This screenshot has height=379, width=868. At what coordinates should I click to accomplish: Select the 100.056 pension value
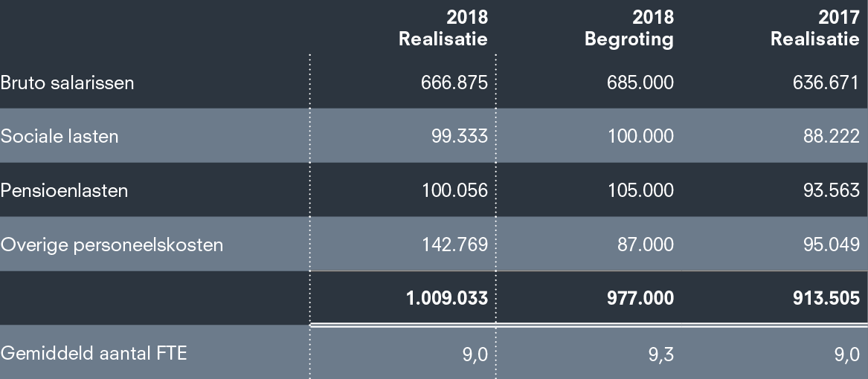pos(454,191)
